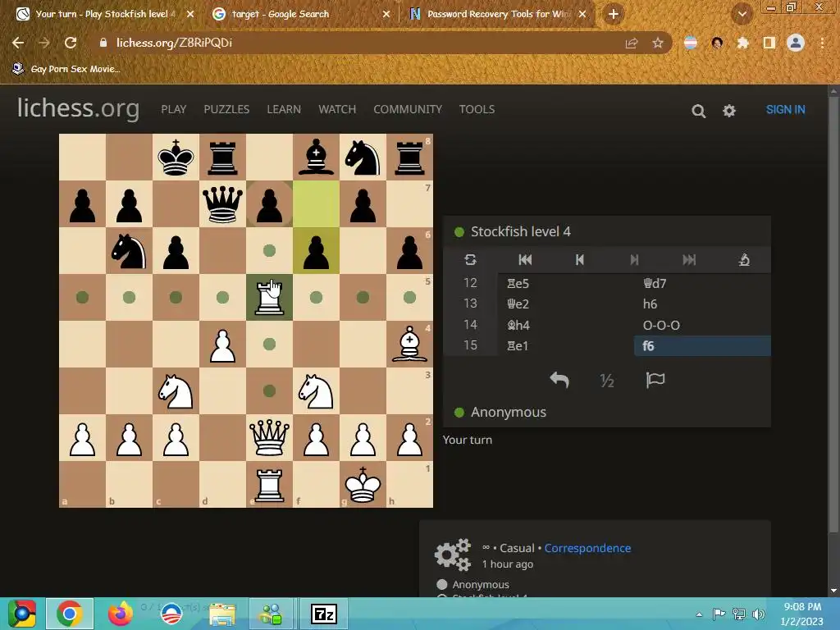The image size is (840, 630).
Task: Click the SIGN IN link
Action: (785, 109)
